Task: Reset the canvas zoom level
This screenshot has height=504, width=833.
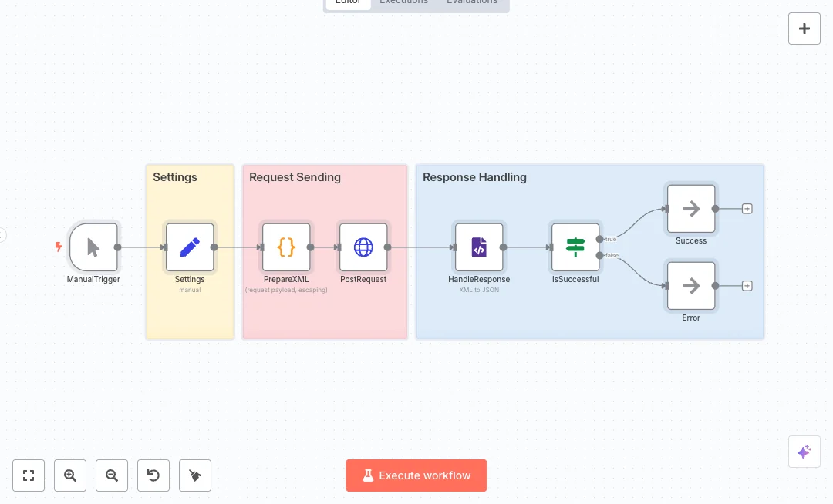Action: (x=153, y=475)
